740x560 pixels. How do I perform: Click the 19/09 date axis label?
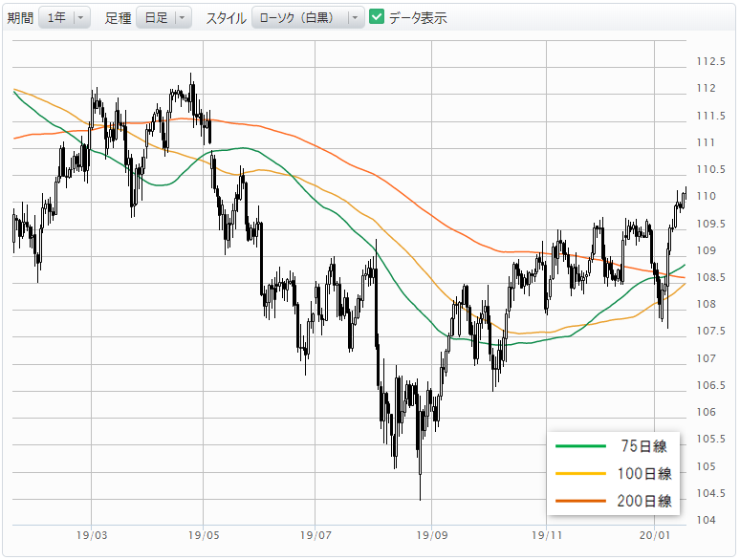point(432,535)
